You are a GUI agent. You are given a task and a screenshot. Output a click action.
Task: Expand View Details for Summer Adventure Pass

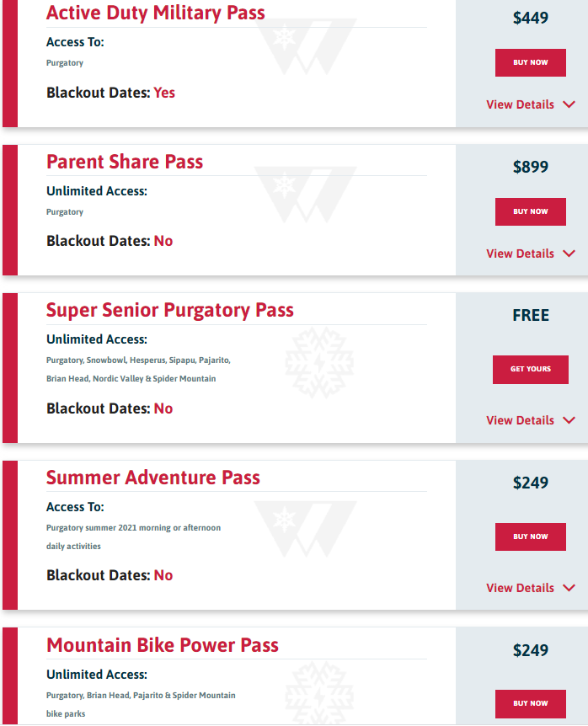coord(521,588)
